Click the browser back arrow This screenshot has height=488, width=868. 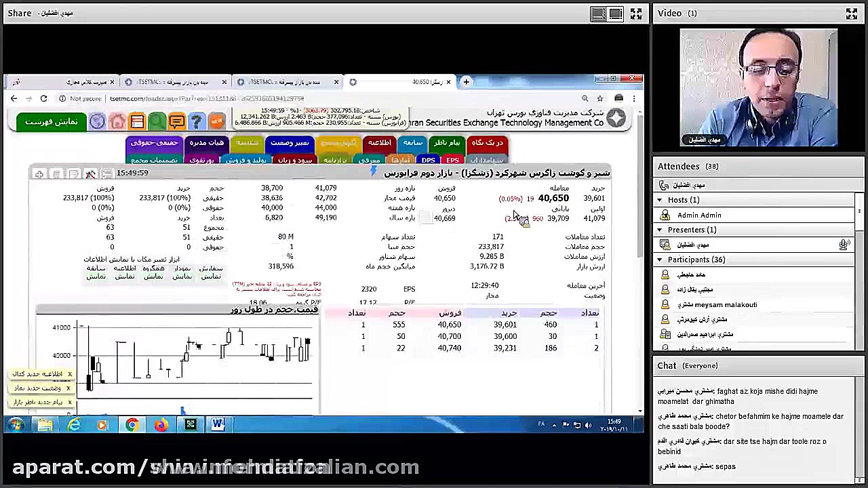pyautogui.click(x=14, y=99)
